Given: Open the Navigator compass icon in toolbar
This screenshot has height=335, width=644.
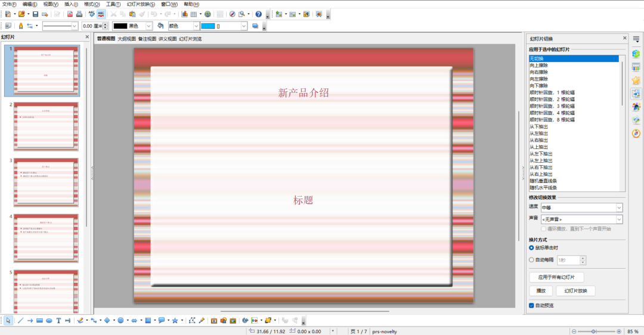Looking at the screenshot, I should pyautogui.click(x=232, y=14).
